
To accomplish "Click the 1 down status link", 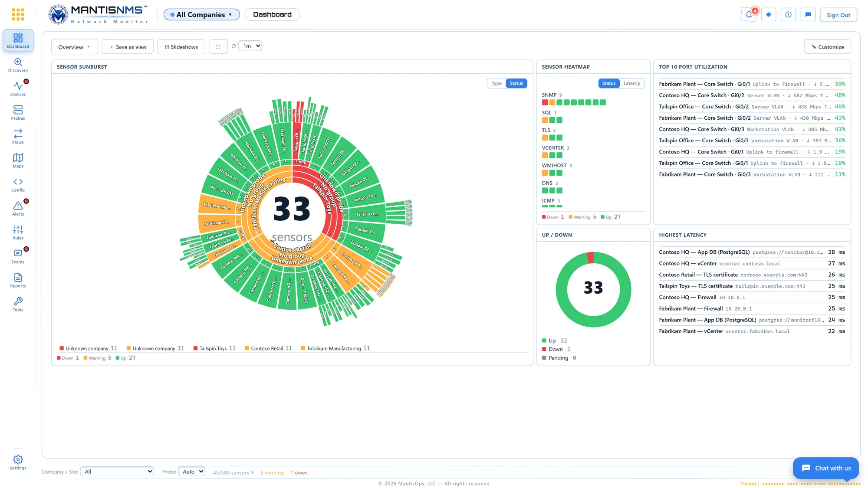I will (x=299, y=473).
